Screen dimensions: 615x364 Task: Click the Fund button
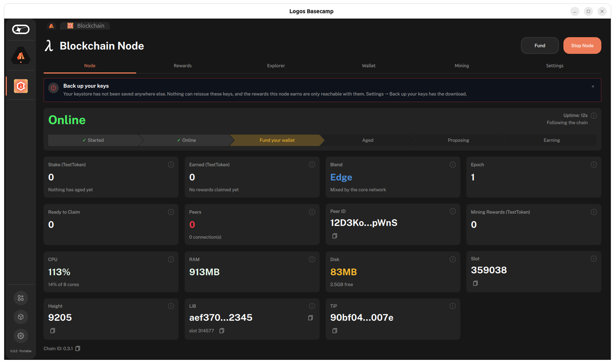tap(540, 45)
